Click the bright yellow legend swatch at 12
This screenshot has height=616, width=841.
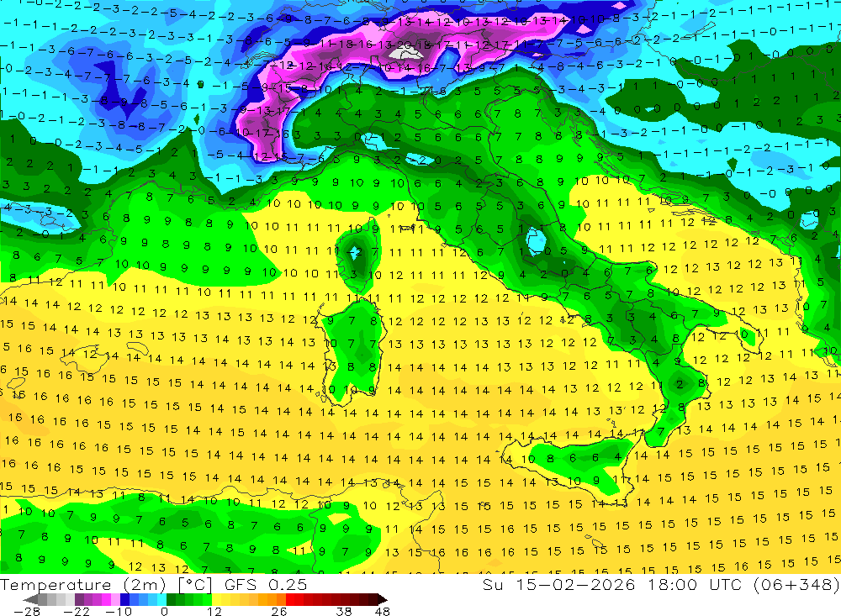[216, 599]
